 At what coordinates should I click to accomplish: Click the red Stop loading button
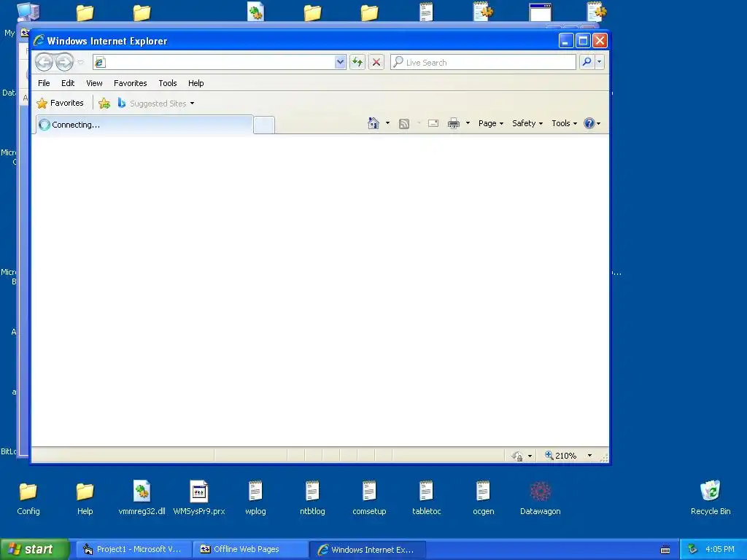click(376, 62)
